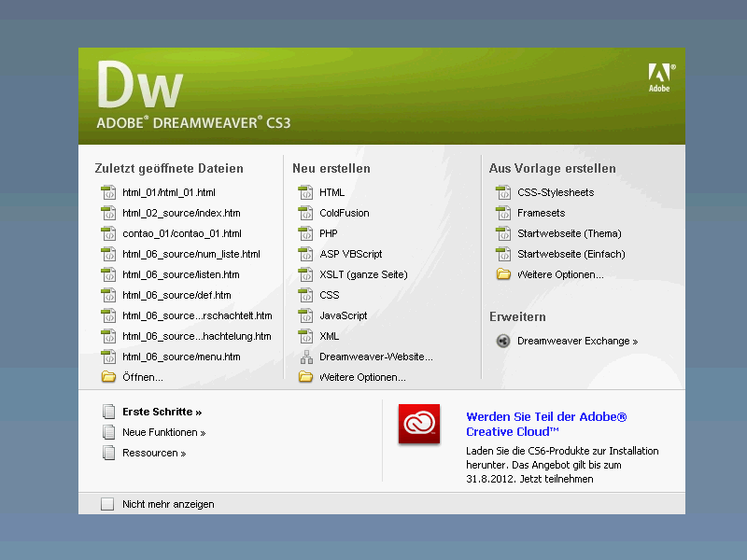Create a new ASP VBScript document
Screen dimensions: 747x560
351,254
